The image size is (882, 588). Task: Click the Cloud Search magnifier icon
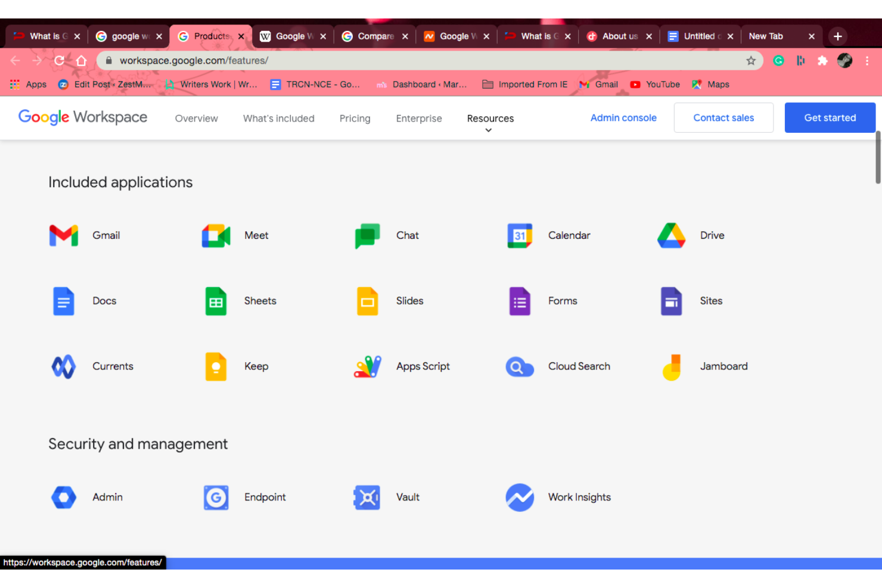pyautogui.click(x=519, y=366)
